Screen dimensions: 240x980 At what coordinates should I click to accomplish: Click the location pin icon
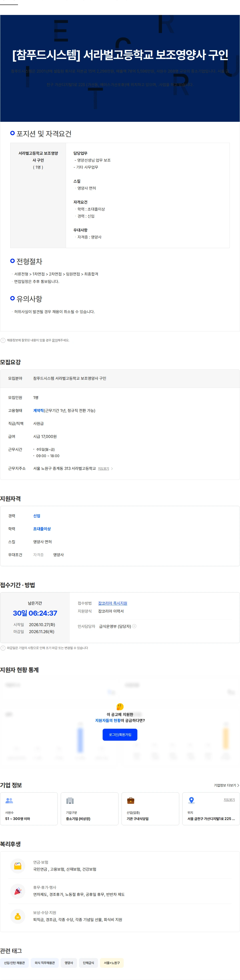[191, 800]
